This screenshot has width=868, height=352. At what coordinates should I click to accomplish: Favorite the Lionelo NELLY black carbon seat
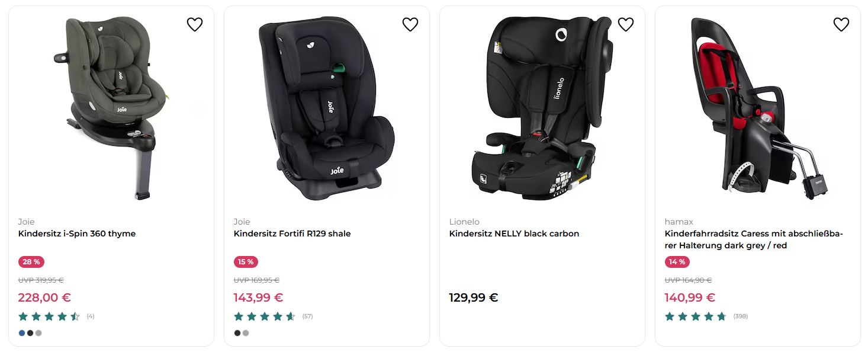[626, 24]
